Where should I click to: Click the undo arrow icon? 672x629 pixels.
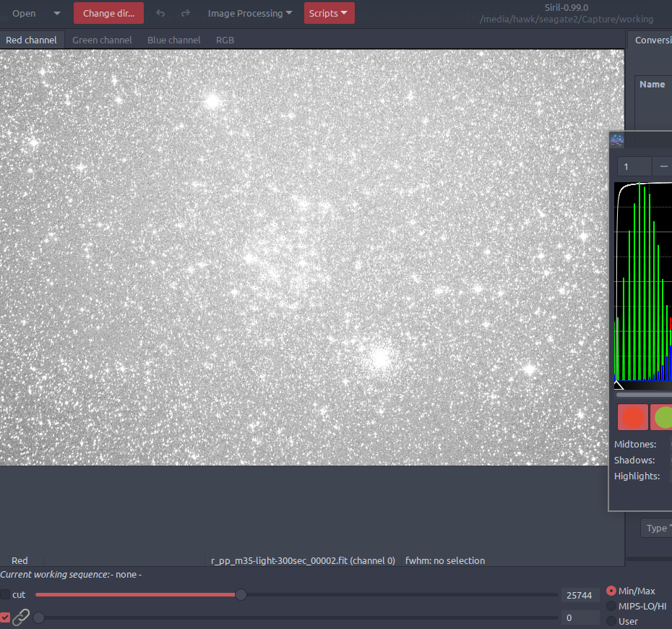point(160,13)
